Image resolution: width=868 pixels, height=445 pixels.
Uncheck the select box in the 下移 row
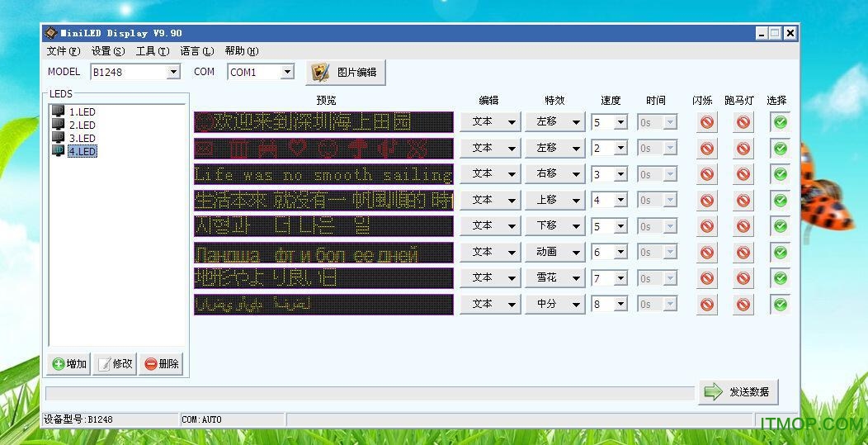pos(780,226)
